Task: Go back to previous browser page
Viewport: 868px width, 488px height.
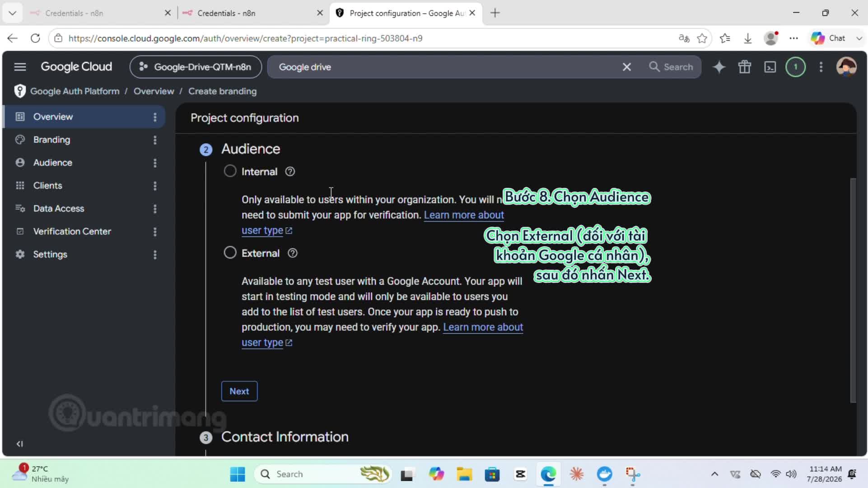Action: (x=13, y=38)
